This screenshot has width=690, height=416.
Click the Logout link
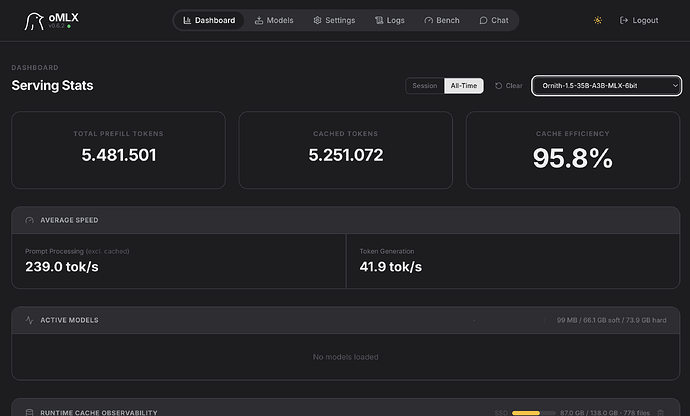click(x=639, y=20)
